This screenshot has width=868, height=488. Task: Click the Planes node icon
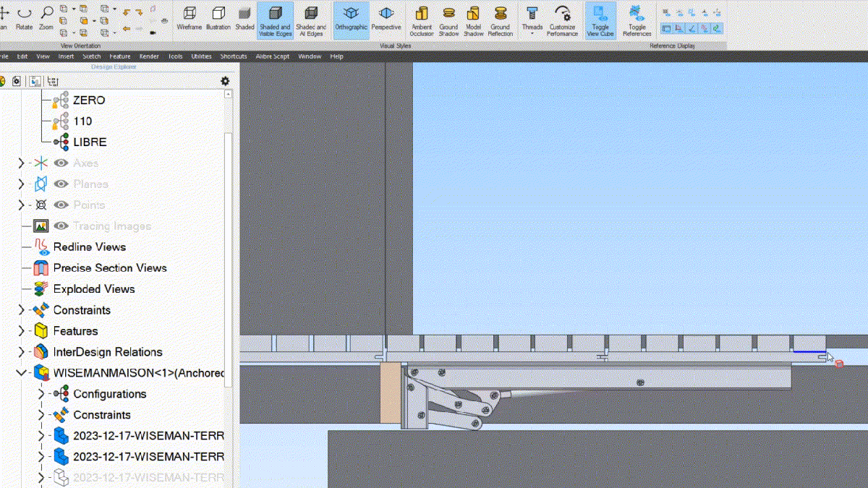[x=41, y=184]
